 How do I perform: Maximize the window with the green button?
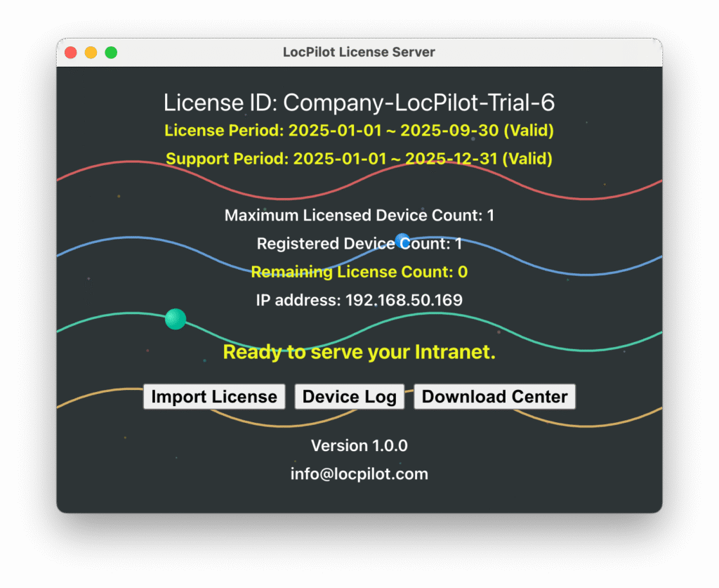coord(111,53)
